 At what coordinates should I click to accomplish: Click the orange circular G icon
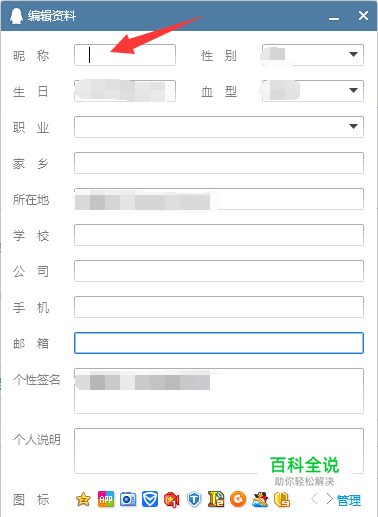click(238, 499)
